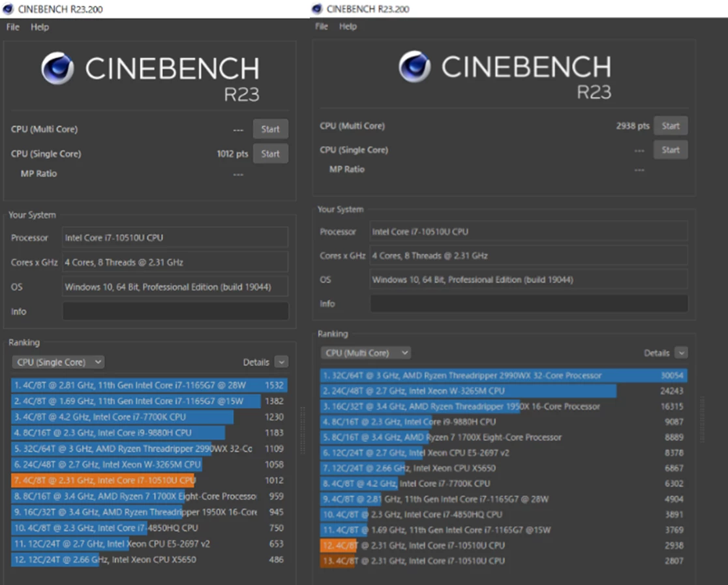Open File menu in right window

[322, 27]
